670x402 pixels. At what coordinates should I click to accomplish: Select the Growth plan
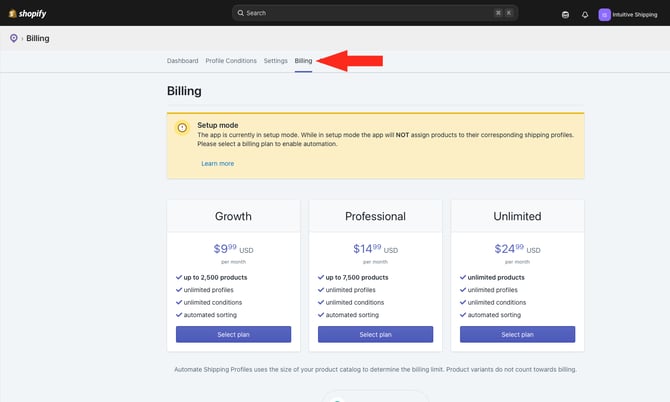pyautogui.click(x=233, y=334)
